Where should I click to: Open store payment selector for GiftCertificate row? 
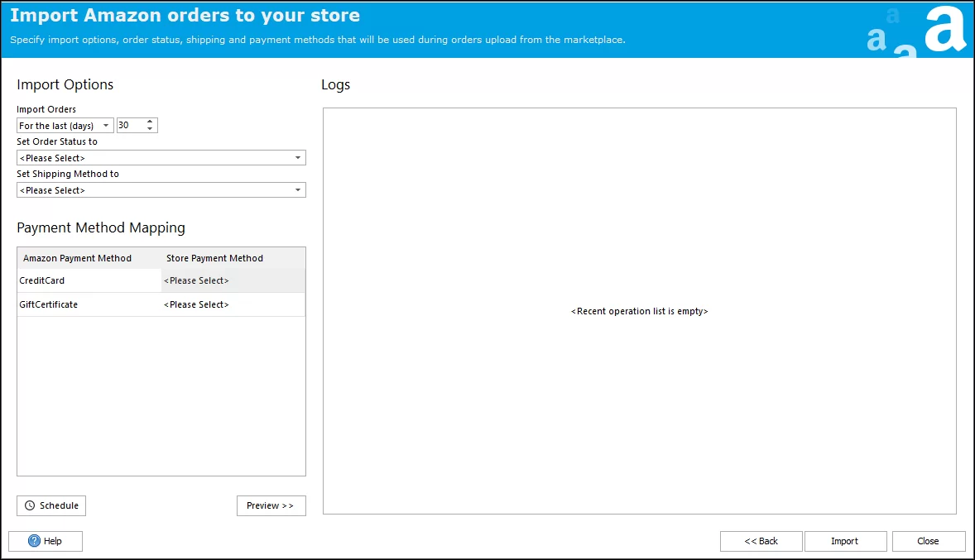point(232,304)
